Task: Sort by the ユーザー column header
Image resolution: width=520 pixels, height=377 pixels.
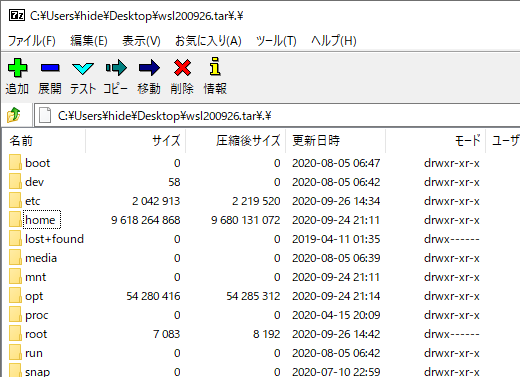Action: pos(503,141)
